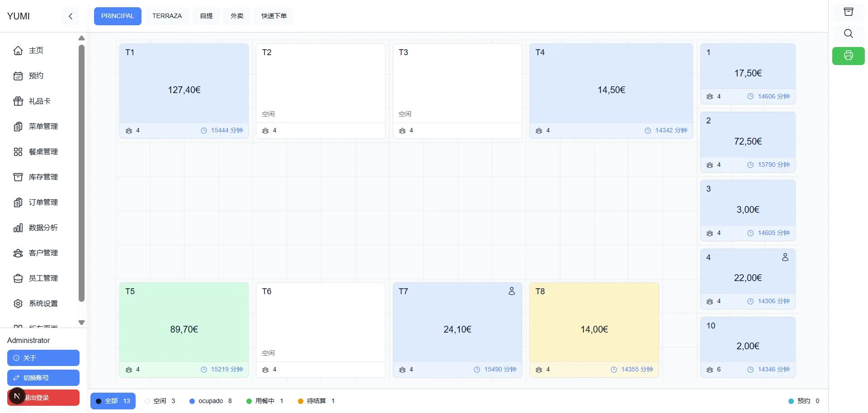Image resolution: width=868 pixels, height=413 pixels.
Task: Select the 自提 pickup tab
Action: pos(206,16)
